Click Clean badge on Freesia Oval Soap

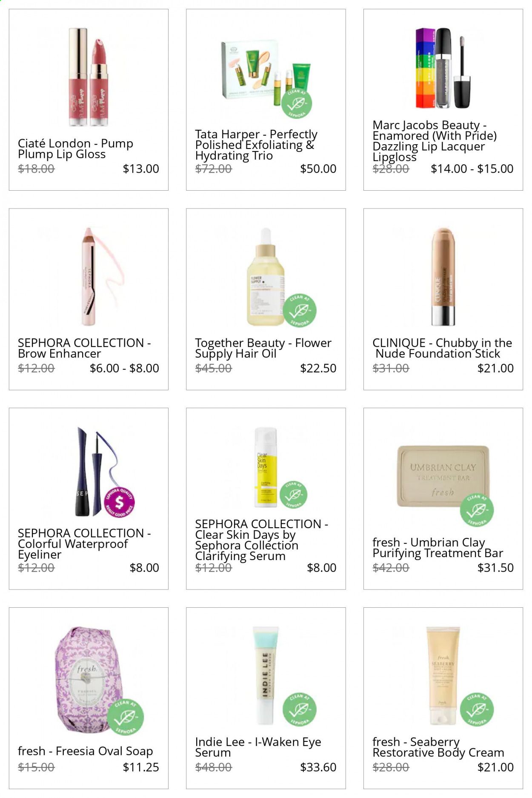tap(125, 717)
